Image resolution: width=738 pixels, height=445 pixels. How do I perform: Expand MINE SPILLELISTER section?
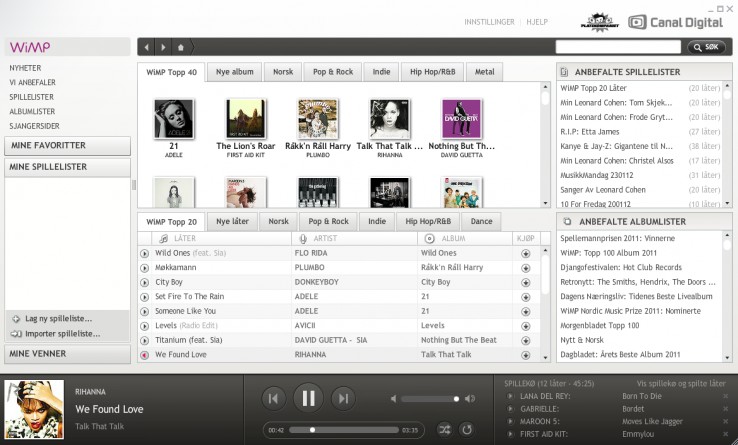tap(67, 167)
